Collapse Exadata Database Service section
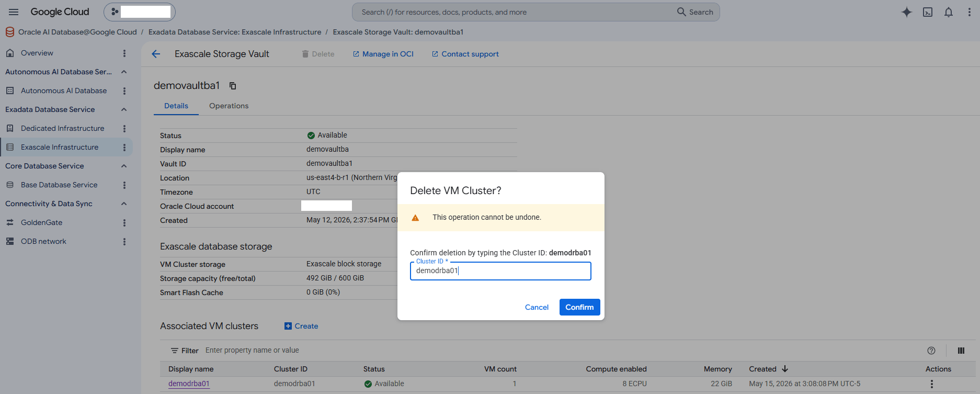This screenshot has height=394, width=980. 124,109
